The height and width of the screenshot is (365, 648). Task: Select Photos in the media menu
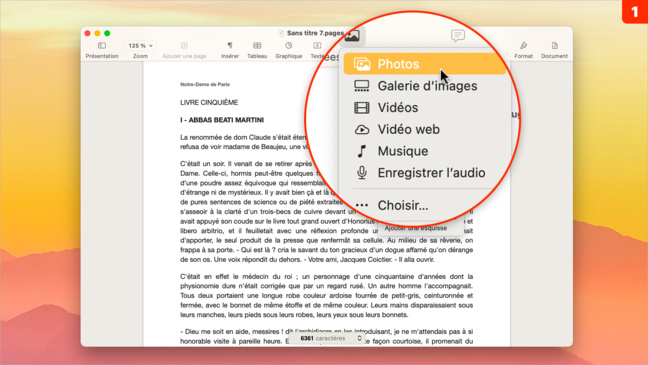coord(425,64)
